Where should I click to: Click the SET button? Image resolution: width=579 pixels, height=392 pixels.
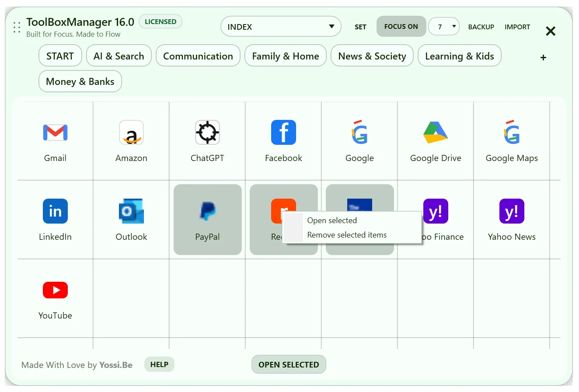tap(360, 27)
